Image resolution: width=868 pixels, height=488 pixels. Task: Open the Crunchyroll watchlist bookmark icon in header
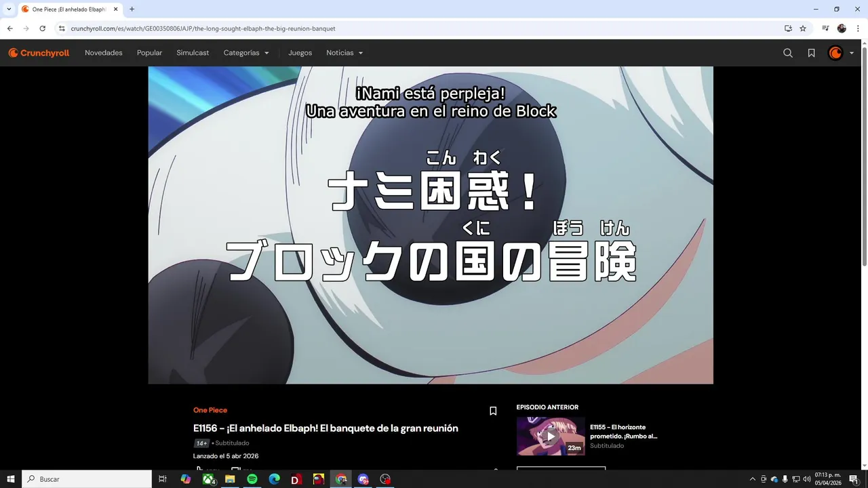click(811, 53)
